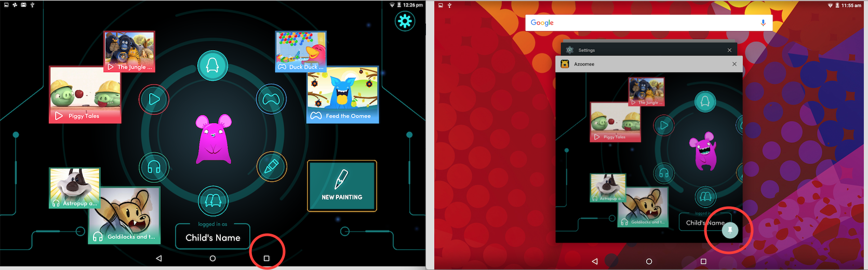This screenshot has height=270, width=868.
Task: Tap the pink Oomee character
Action: coord(213,139)
